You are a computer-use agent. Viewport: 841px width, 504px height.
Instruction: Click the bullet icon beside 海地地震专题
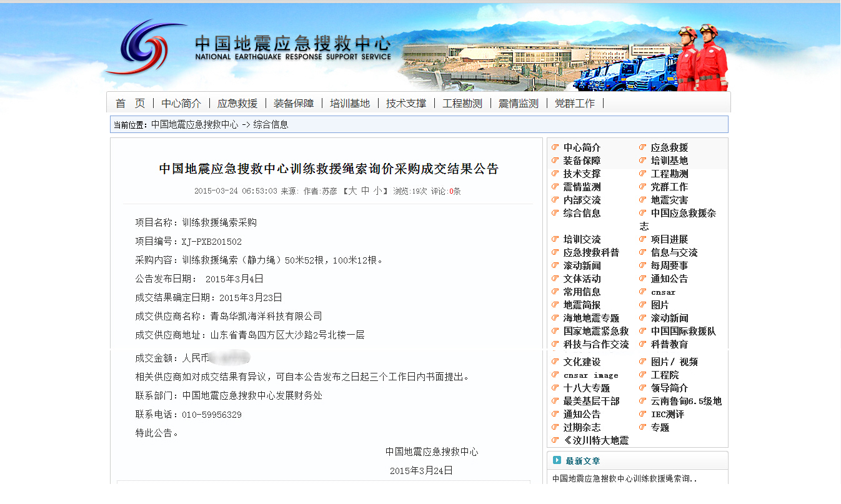[x=555, y=318]
